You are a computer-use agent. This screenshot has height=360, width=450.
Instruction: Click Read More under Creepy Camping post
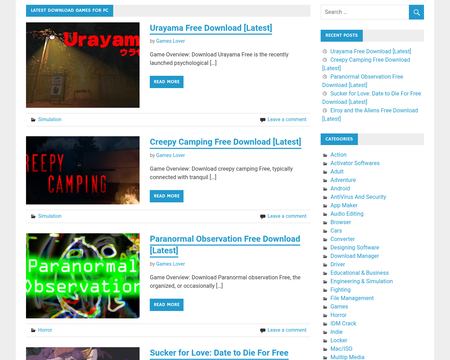pos(166,196)
